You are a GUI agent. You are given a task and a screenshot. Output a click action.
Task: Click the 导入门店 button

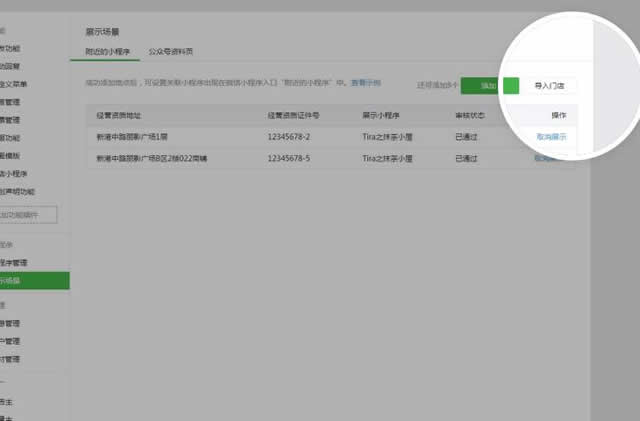[x=550, y=87]
